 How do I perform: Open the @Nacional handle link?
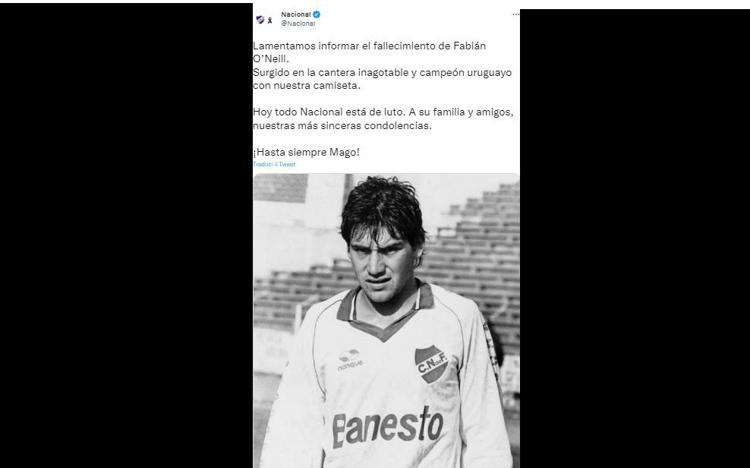[x=298, y=23]
